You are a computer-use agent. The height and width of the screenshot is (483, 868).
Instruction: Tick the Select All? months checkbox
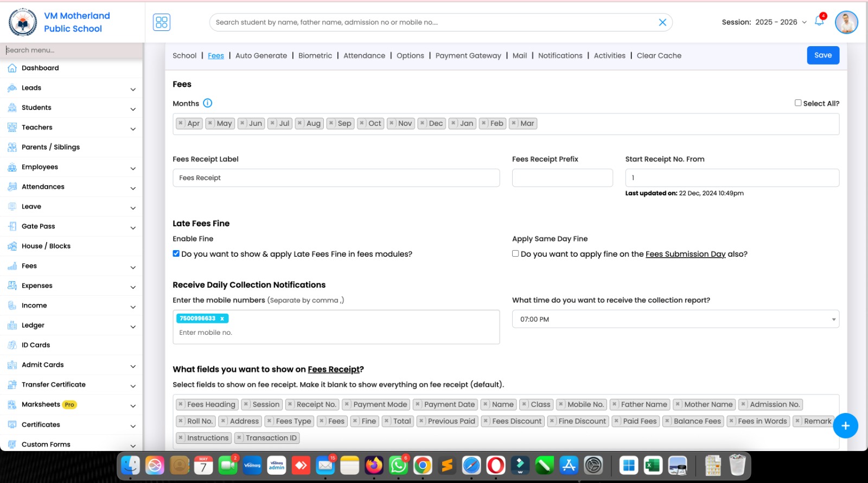point(798,103)
